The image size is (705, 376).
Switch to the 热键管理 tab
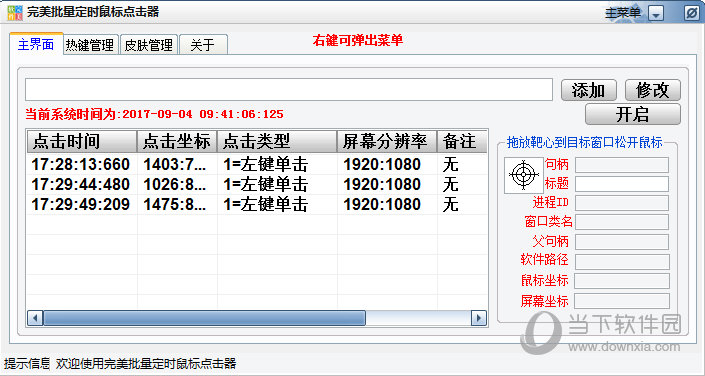90,45
